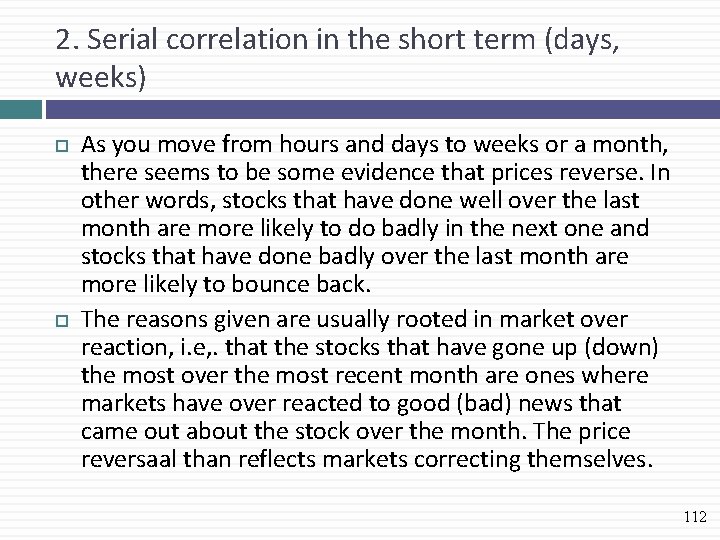
Task: Click the line 'the most over the most recent month'
Action: (x=365, y=375)
